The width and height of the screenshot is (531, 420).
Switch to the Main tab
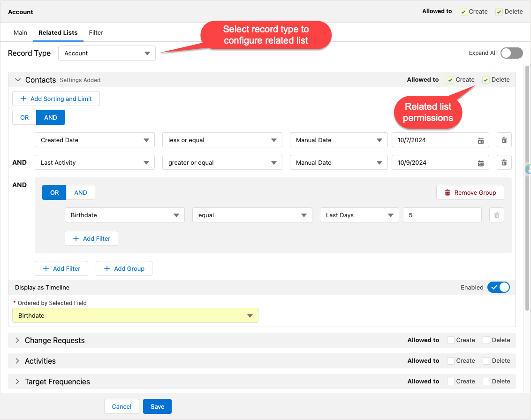[20, 33]
